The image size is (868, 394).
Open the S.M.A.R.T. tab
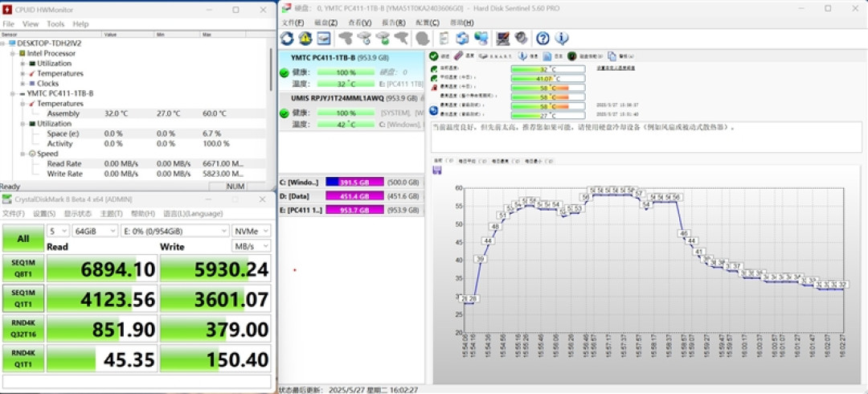[x=496, y=56]
